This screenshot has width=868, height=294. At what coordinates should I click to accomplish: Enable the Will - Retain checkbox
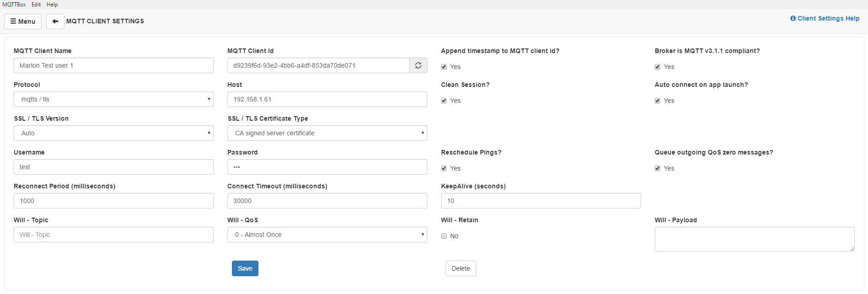click(x=444, y=236)
